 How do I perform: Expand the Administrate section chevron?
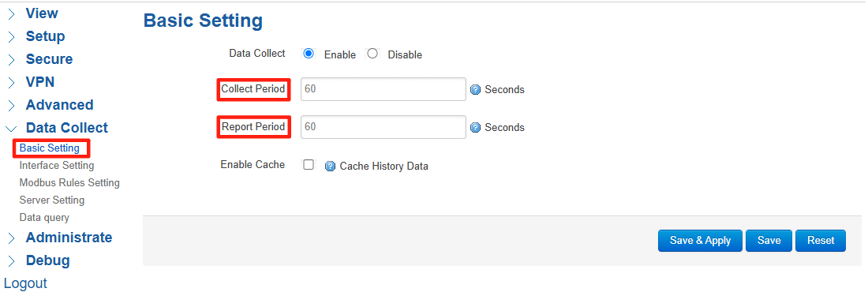[x=11, y=238]
